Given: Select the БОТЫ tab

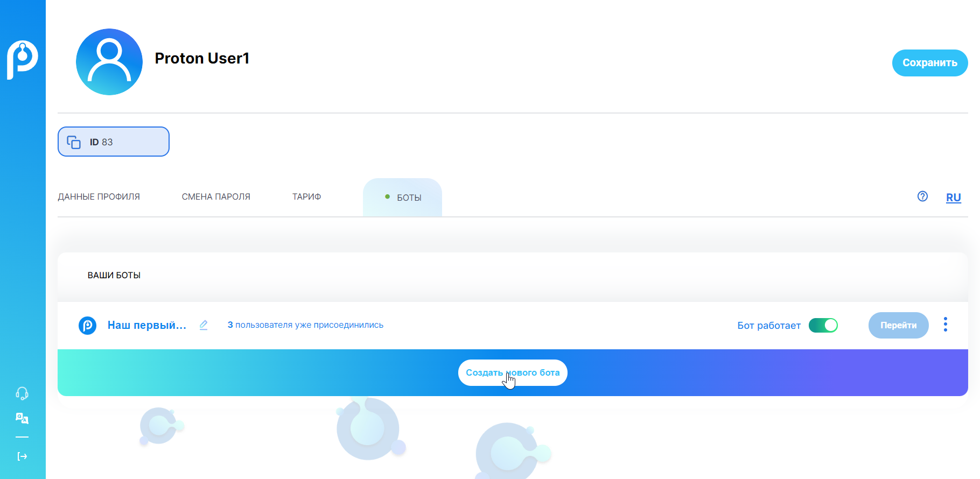Looking at the screenshot, I should tap(403, 198).
